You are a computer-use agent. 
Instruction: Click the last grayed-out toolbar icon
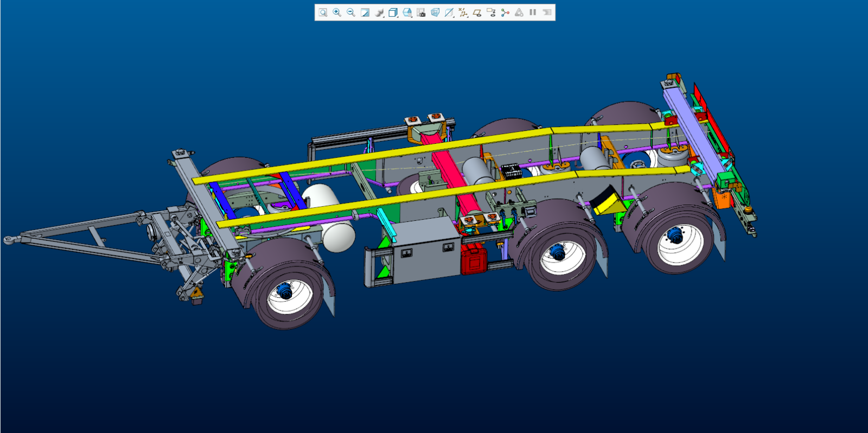click(x=547, y=12)
